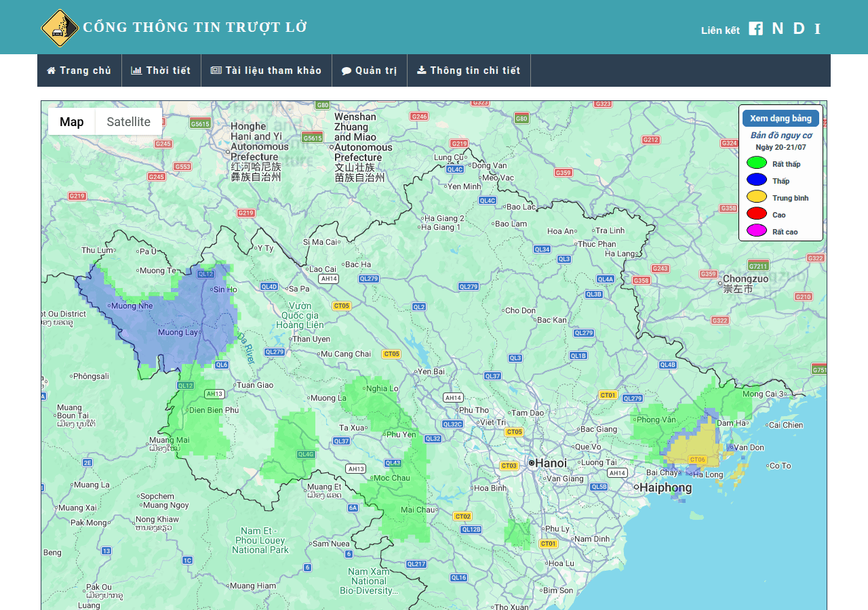Click the QL43 road shield near Moc Chau
868x610 pixels.
393,463
